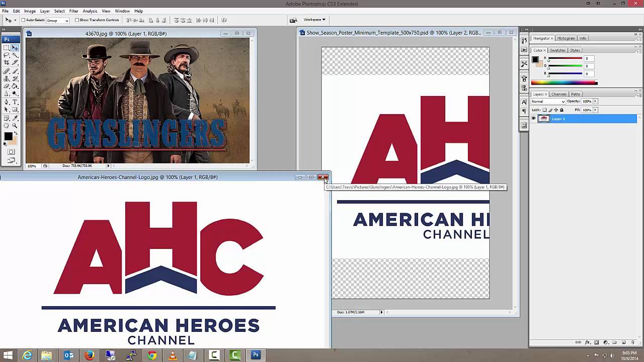Close the American-Heroes-Channel-Logo.jpg window
The image size is (644, 362).
click(323, 177)
